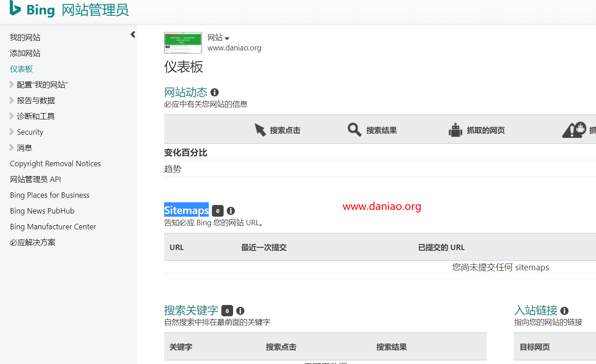
Task: Click the Bing logo icon
Action: 16,9
